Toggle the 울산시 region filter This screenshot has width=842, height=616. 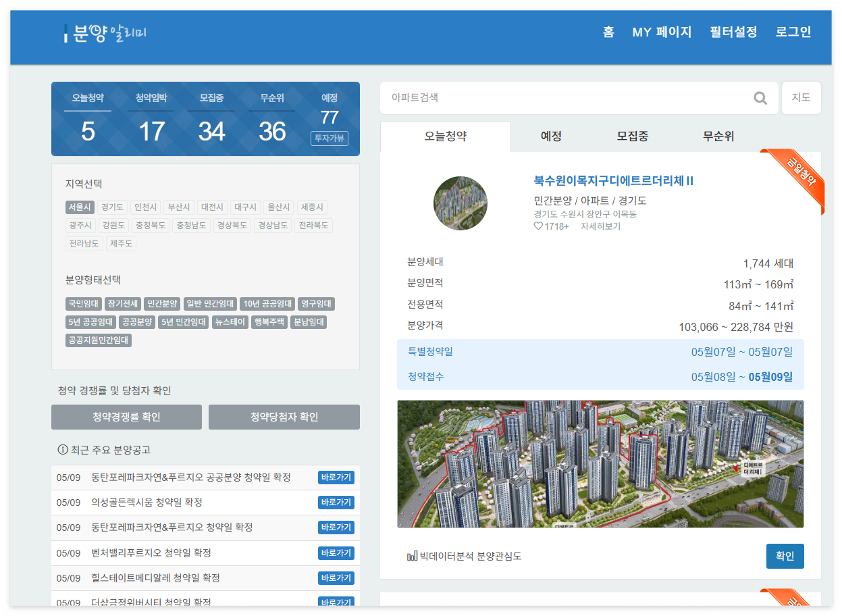(x=278, y=207)
